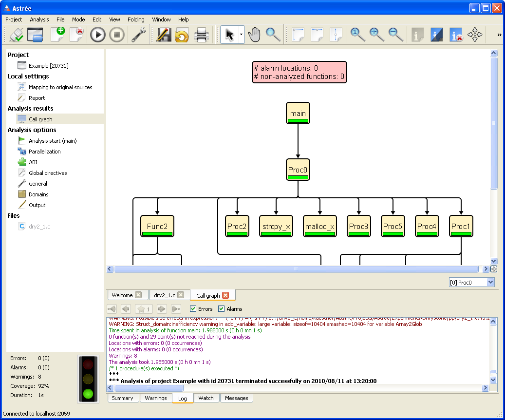Go to previous message arrow button

pos(126,309)
